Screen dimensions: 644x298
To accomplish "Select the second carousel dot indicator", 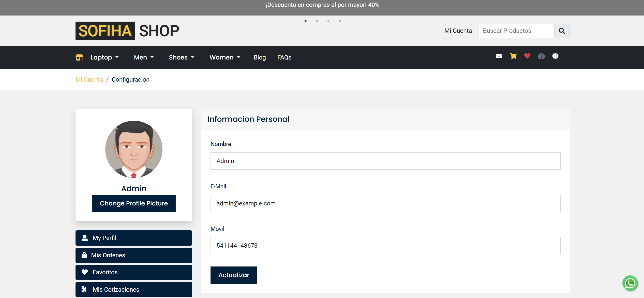I will coord(317,21).
